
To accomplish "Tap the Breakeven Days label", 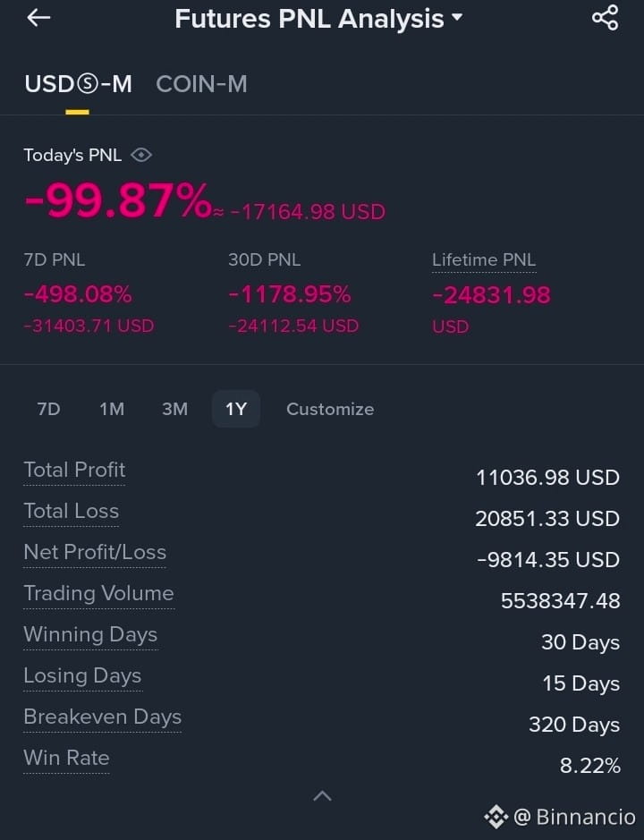I will pos(102,717).
